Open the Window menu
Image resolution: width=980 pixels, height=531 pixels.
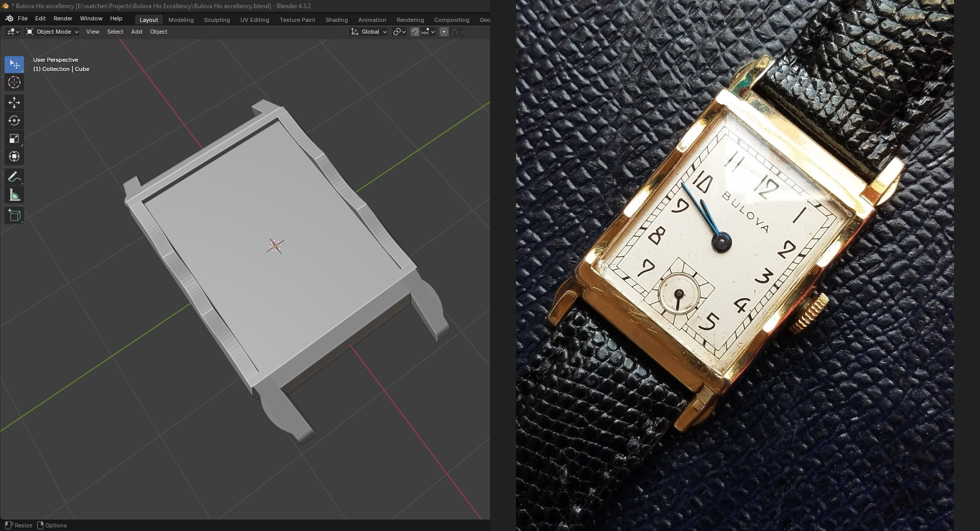tap(91, 18)
